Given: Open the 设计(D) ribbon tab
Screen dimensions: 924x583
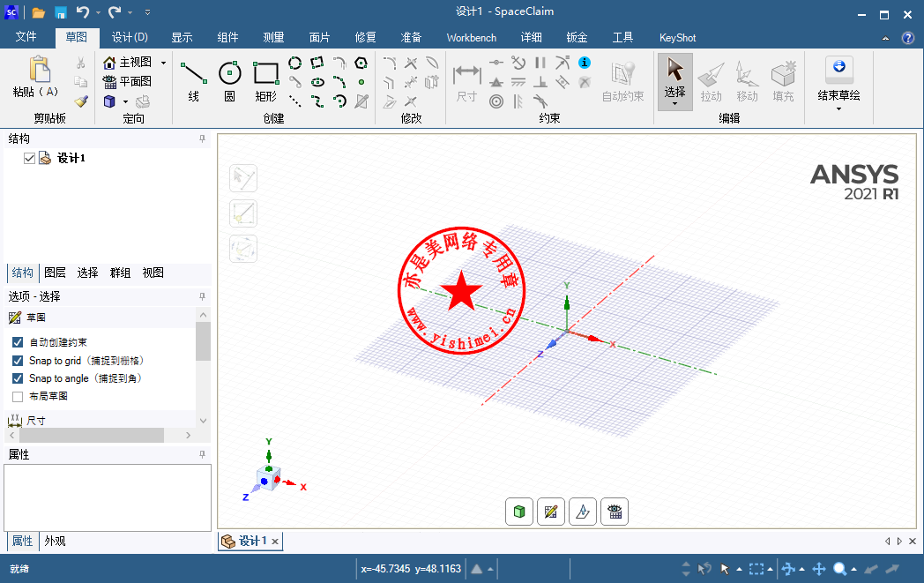Looking at the screenshot, I should pos(130,37).
